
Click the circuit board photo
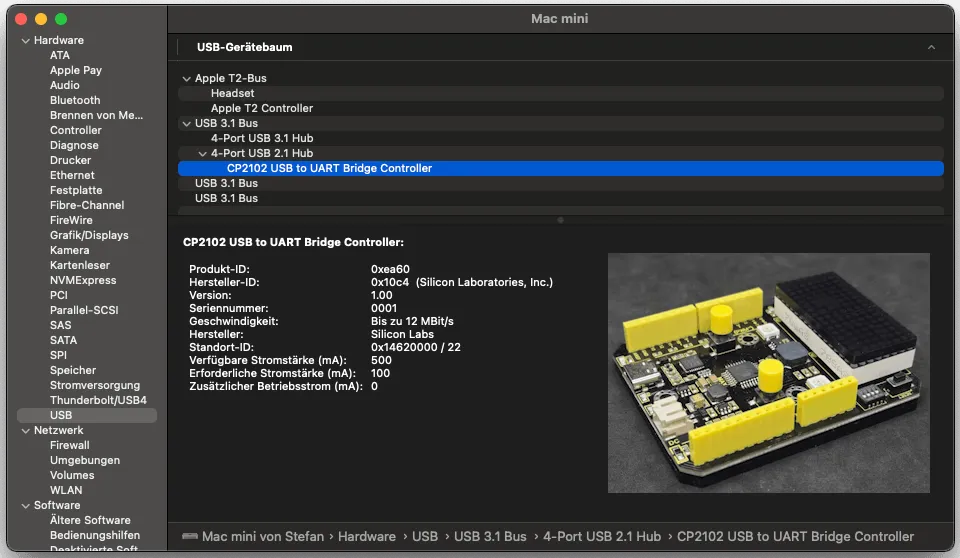[768, 373]
